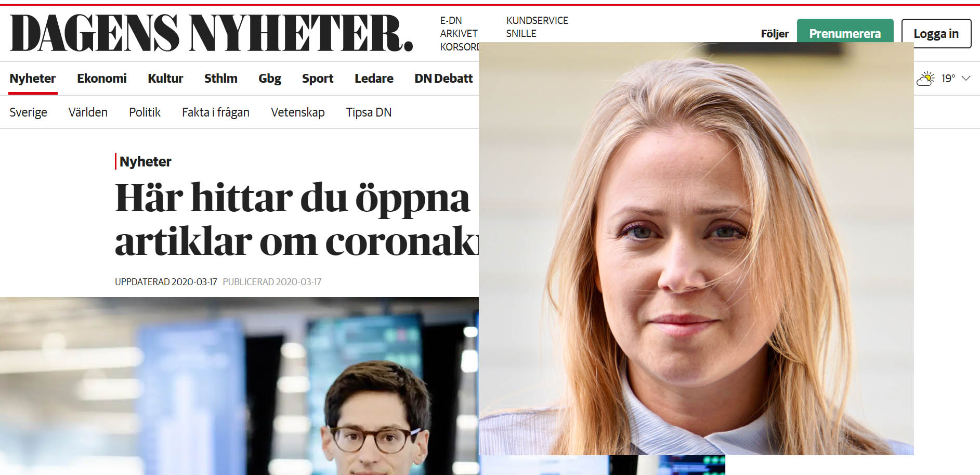Viewport: 980px width, 475px height.
Task: Open the Ekonomi section
Action: 102,79
